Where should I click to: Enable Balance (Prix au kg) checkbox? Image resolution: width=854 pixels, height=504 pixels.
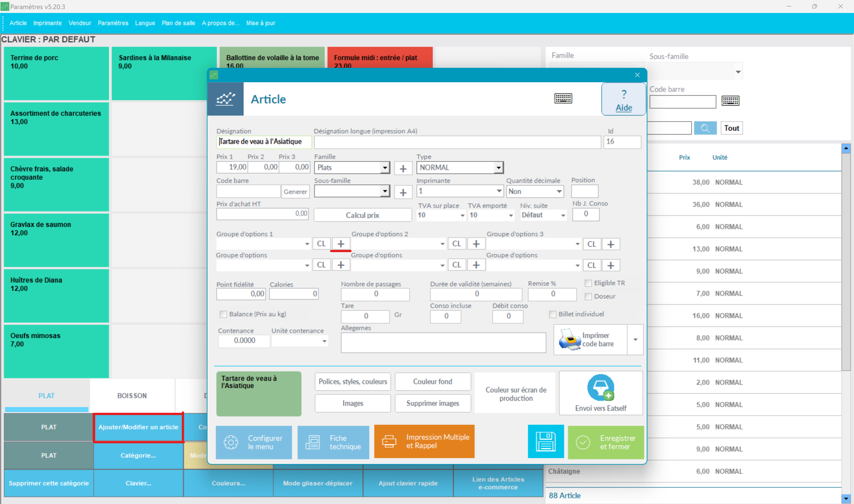pos(223,314)
